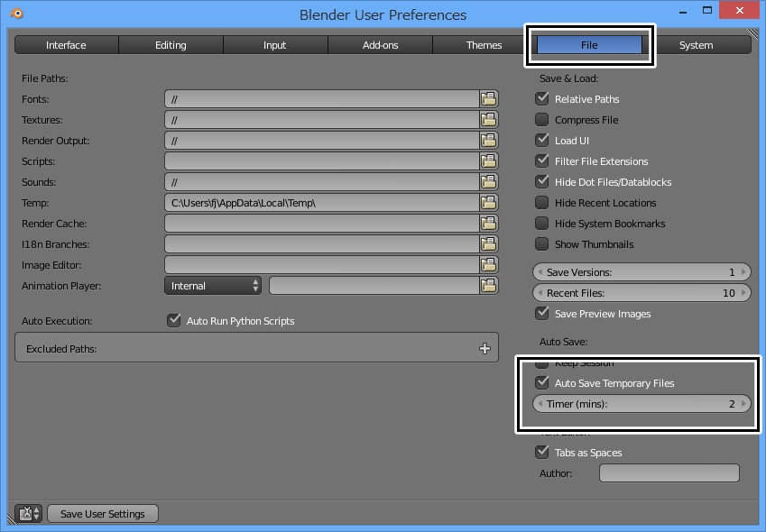Click the Render Output path field

click(322, 141)
